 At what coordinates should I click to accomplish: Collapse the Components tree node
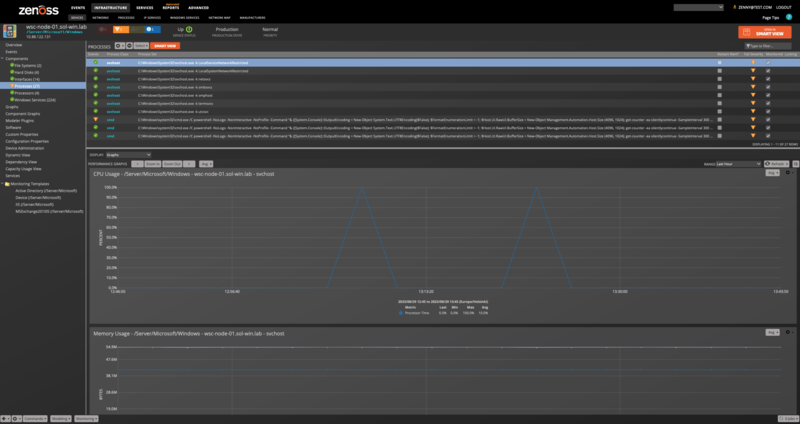pos(3,59)
